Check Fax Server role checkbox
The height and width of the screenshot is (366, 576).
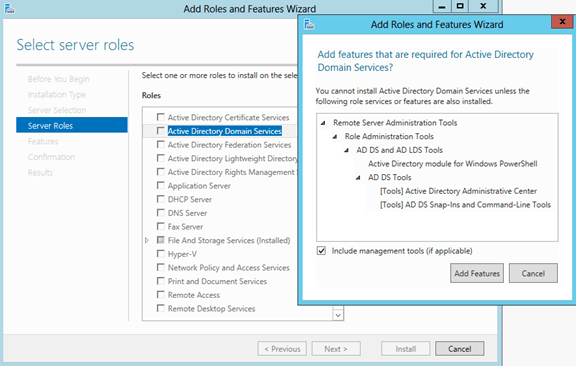tap(161, 226)
